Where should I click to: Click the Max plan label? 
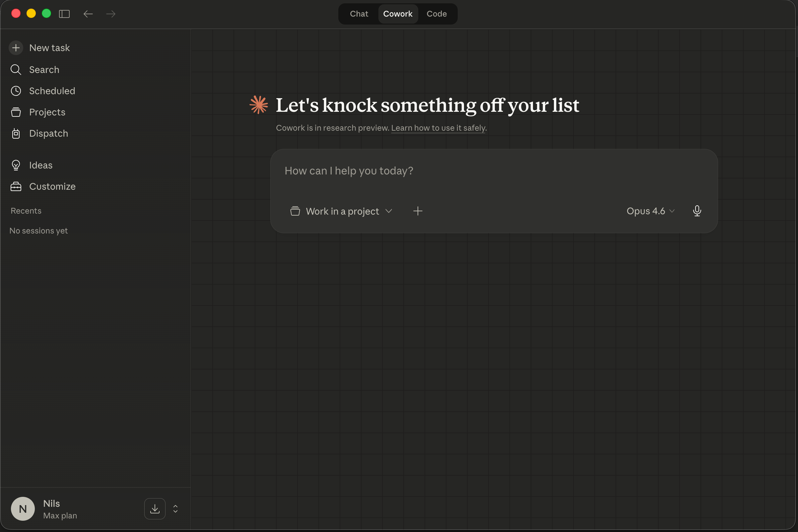[x=60, y=515]
